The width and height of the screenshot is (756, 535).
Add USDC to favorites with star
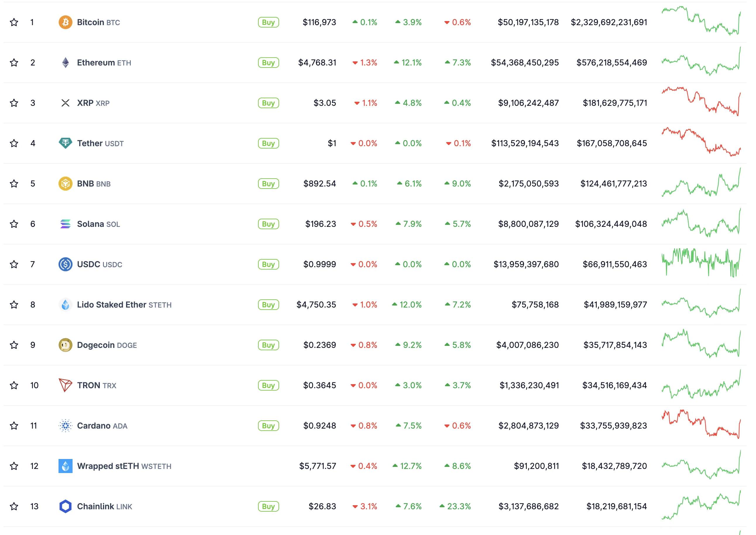tap(14, 265)
